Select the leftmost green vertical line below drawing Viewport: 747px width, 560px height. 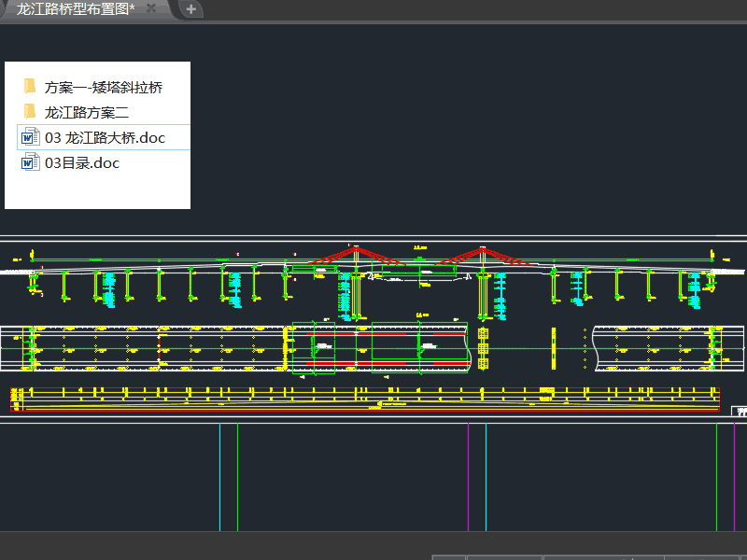237,476
